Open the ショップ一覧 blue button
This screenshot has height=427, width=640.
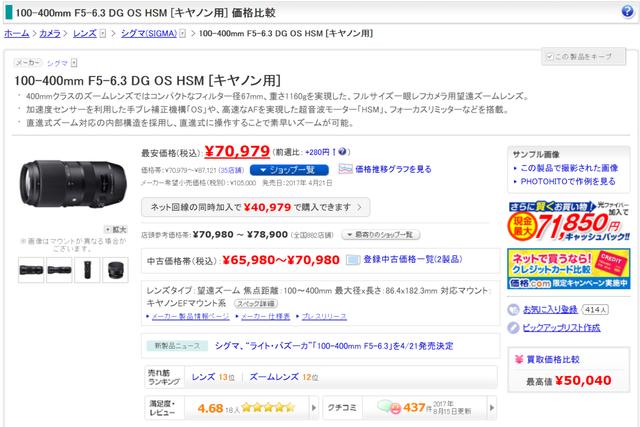point(289,169)
